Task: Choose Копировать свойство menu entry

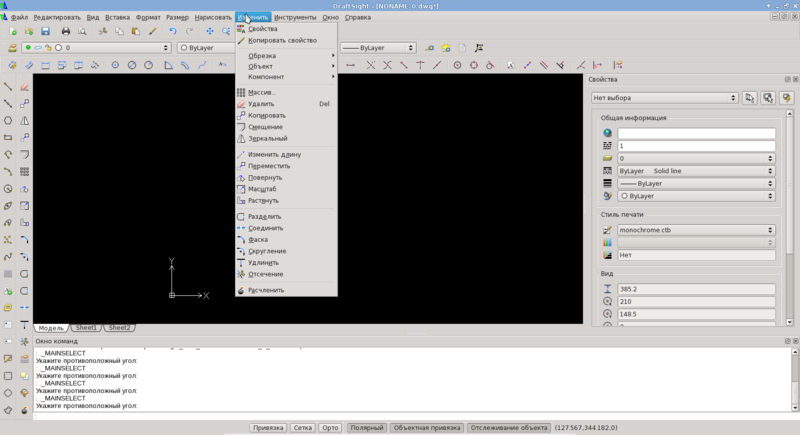Action: [286, 40]
